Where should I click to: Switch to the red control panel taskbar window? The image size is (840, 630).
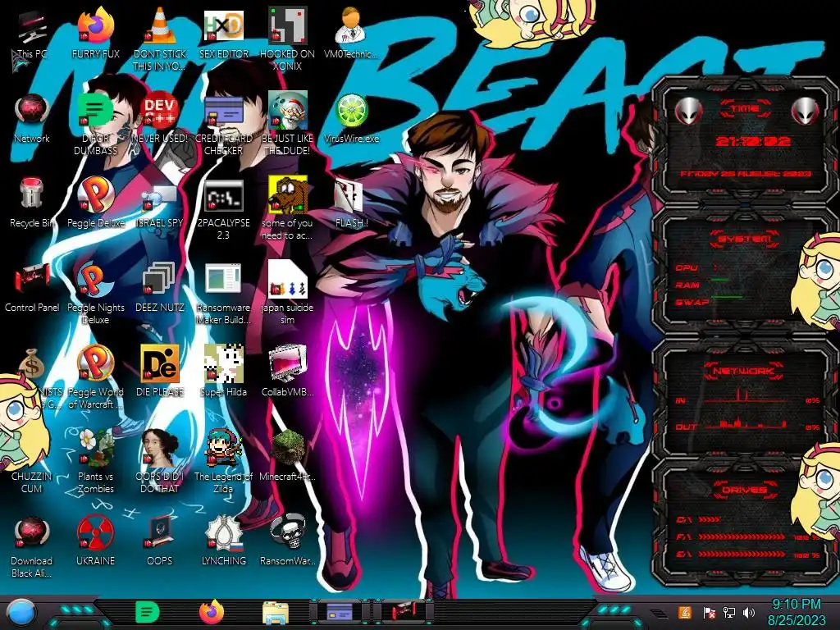[x=404, y=612]
